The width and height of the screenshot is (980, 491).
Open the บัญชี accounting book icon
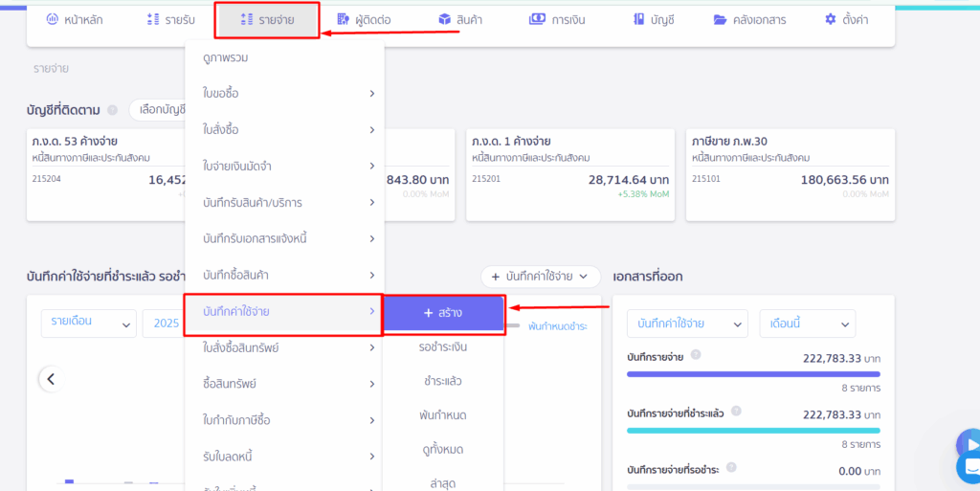[x=638, y=19]
